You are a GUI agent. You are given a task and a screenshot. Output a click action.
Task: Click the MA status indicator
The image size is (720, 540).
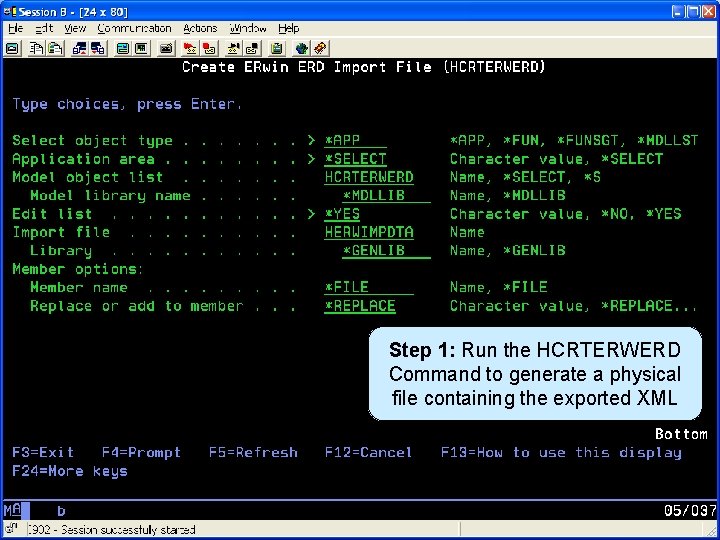point(12,510)
